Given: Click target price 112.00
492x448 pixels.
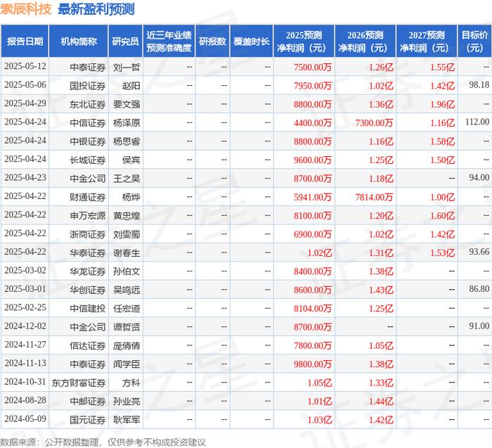Looking at the screenshot, I should [x=477, y=122].
